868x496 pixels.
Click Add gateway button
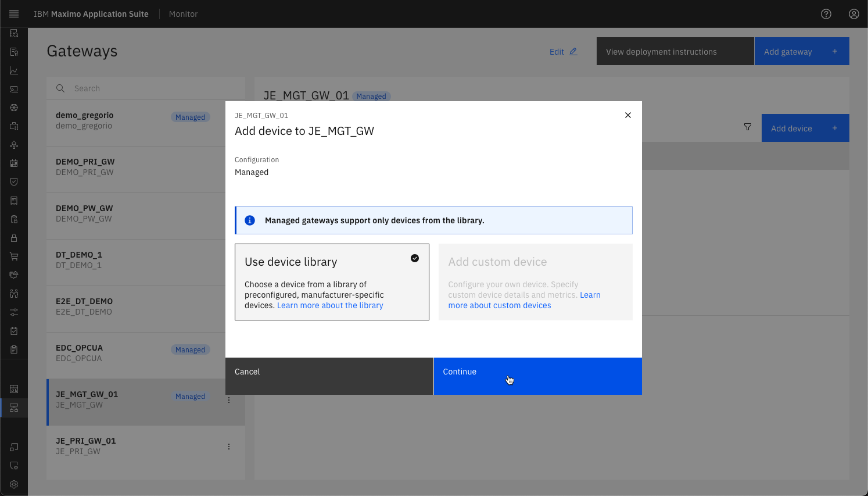[802, 51]
